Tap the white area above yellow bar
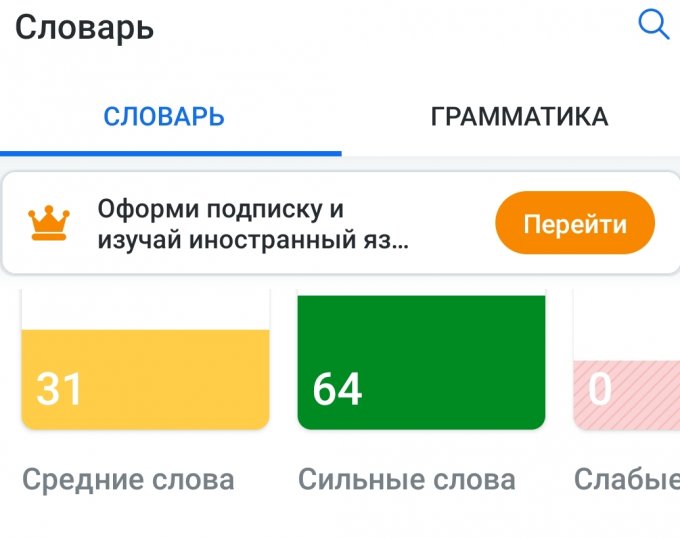 (x=145, y=311)
